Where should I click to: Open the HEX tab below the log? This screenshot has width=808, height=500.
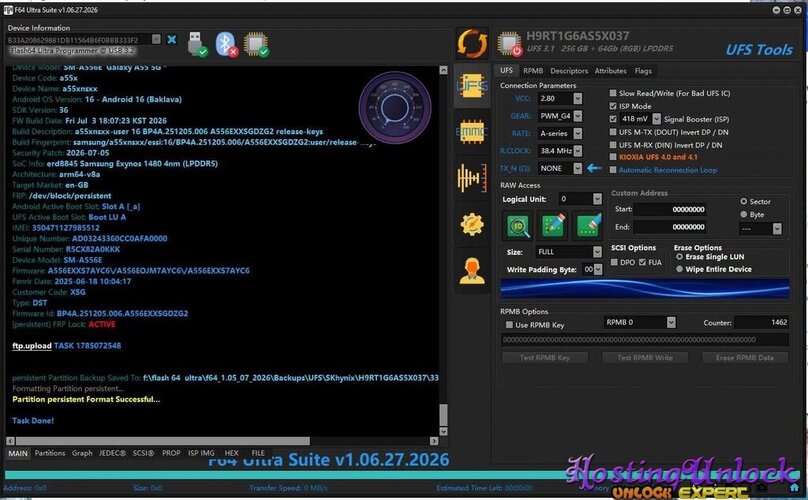[x=232, y=453]
